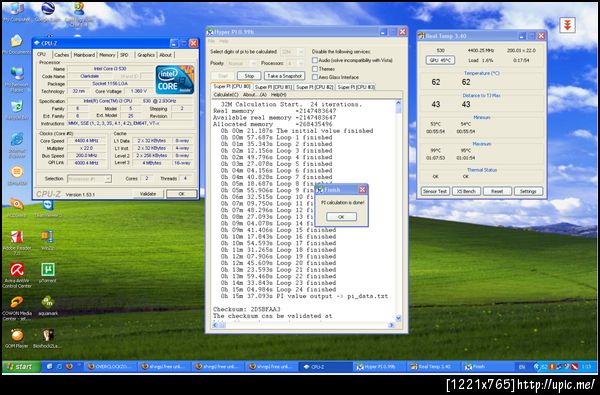This screenshot has height=395, width=600.
Task: Launch Internet Explorer from the desktop
Action: tap(17, 145)
